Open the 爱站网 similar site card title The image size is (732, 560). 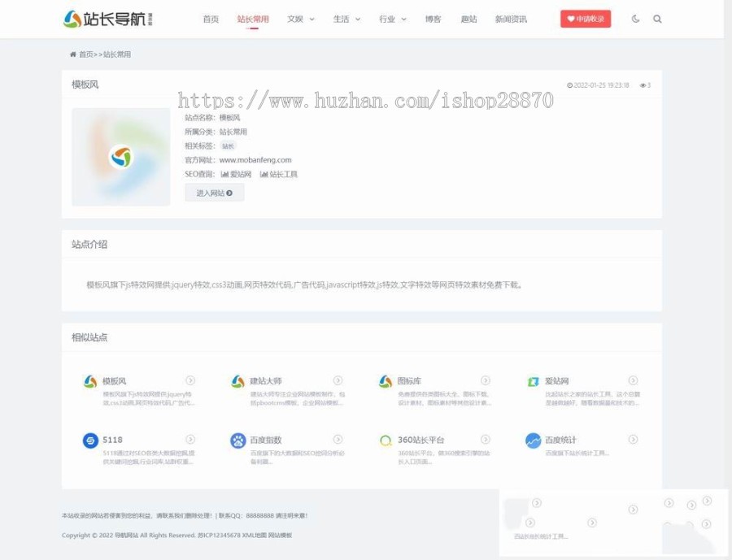tap(557, 381)
